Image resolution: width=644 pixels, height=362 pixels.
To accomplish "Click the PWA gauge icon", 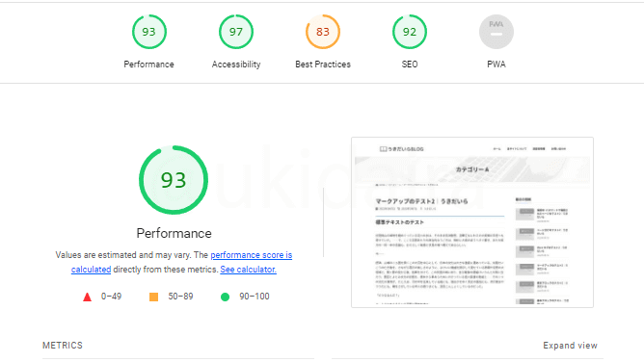I will [496, 32].
